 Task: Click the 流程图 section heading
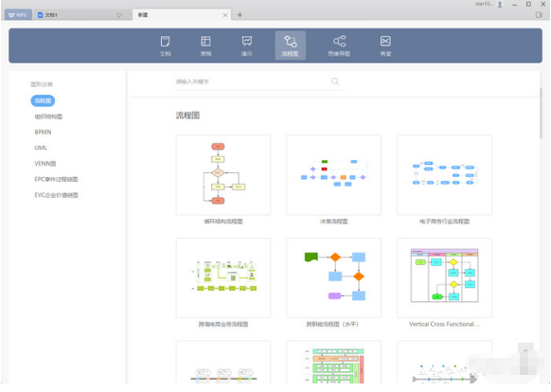187,116
